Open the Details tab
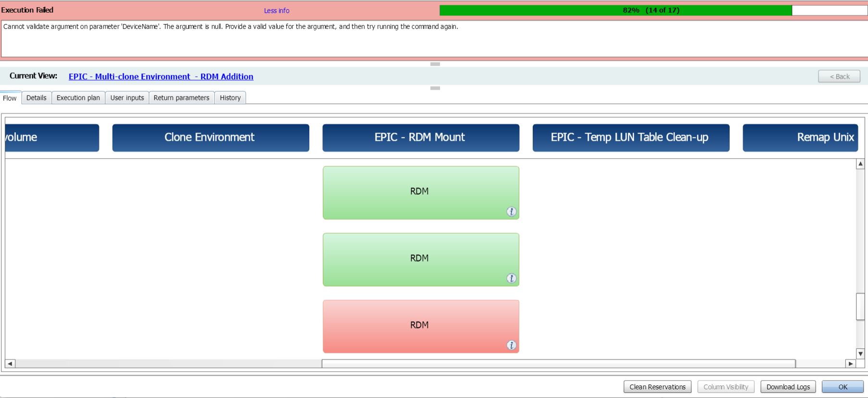The width and height of the screenshot is (868, 398). [x=37, y=98]
